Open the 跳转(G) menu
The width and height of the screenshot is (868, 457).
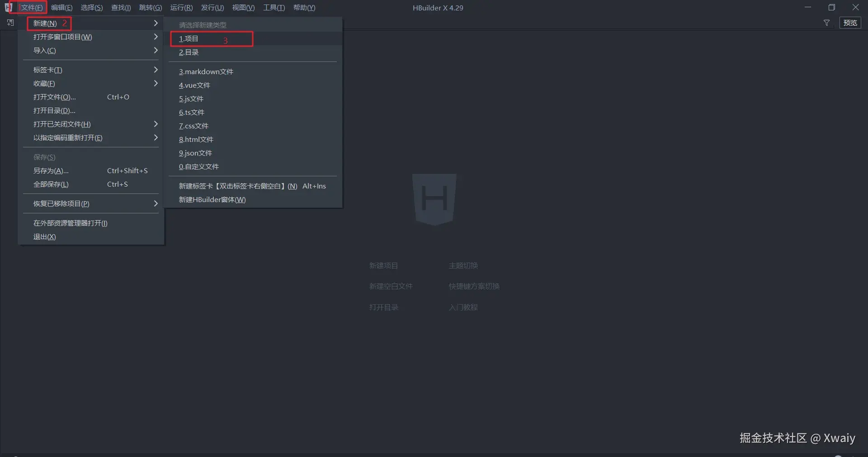[150, 8]
